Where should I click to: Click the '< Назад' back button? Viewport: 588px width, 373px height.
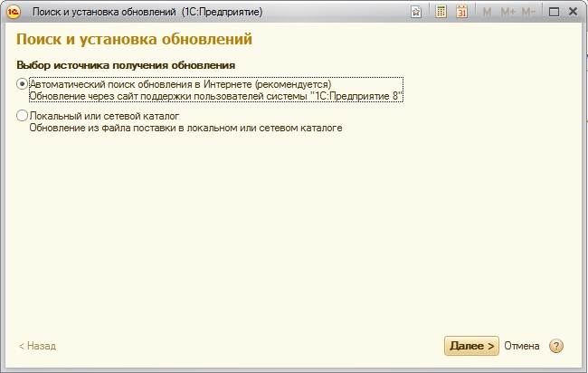point(37,346)
